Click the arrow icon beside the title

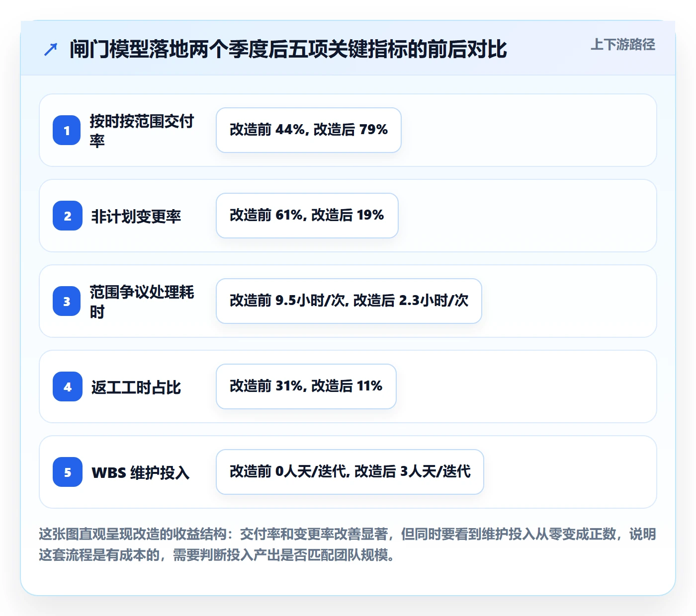pos(51,50)
